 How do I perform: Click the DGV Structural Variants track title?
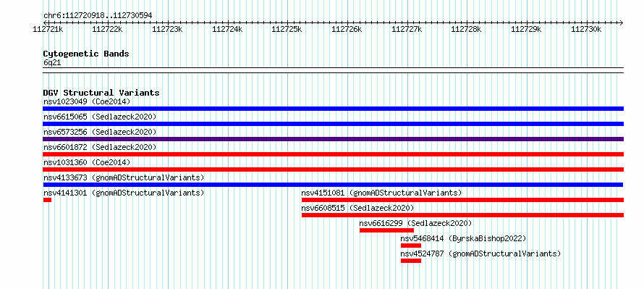(x=101, y=93)
